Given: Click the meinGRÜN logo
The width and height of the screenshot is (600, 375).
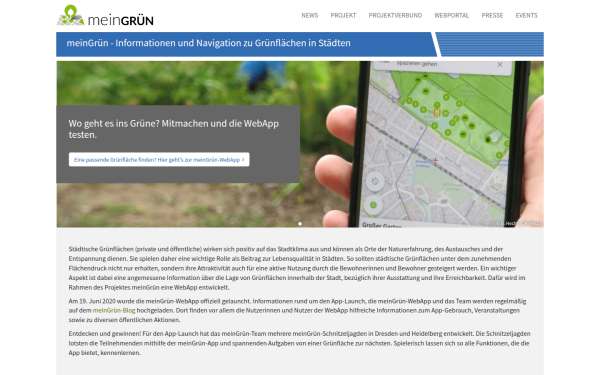Looking at the screenshot, I should (105, 16).
